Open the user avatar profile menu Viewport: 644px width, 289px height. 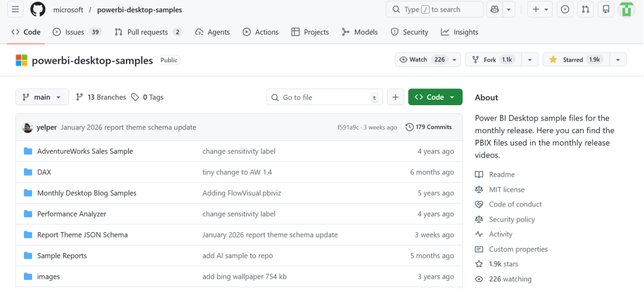click(x=627, y=10)
